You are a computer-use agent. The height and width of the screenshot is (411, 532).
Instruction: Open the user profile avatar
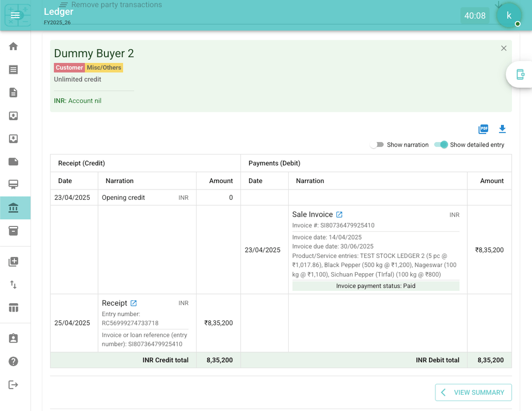[509, 16]
